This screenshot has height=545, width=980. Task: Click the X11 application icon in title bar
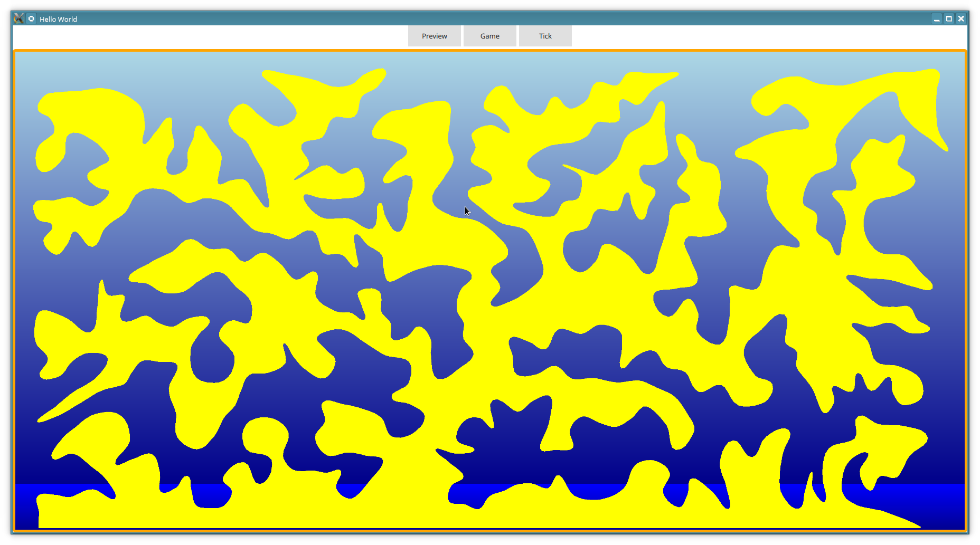point(19,18)
